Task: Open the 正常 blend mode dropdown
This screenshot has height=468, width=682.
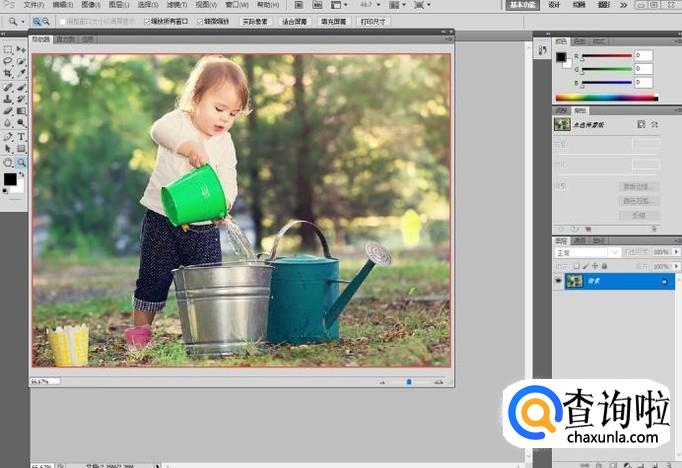Action: click(587, 252)
